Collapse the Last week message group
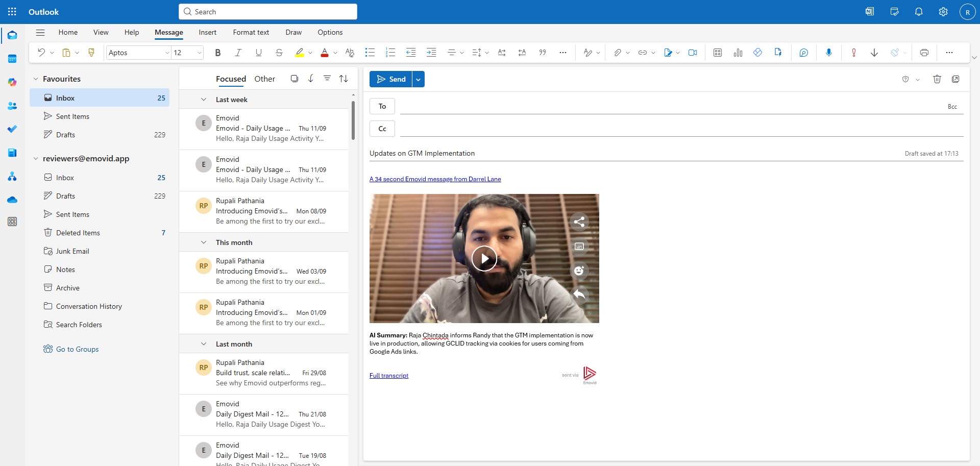980x466 pixels. pyautogui.click(x=204, y=100)
